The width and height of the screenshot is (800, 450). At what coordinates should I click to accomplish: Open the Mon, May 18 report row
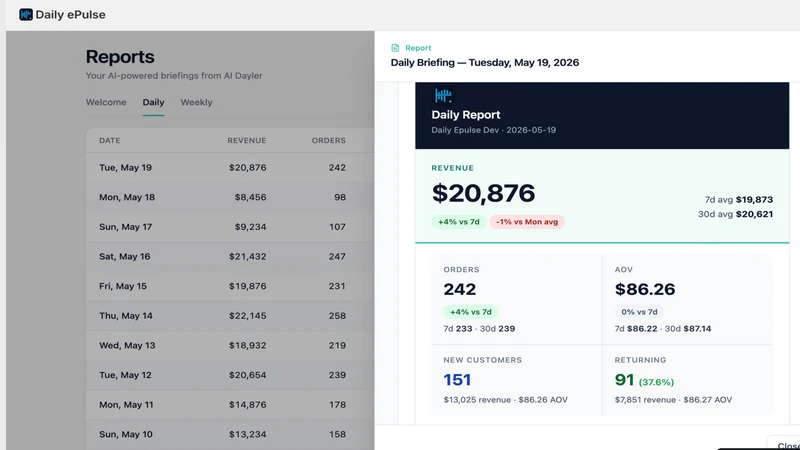pos(230,197)
